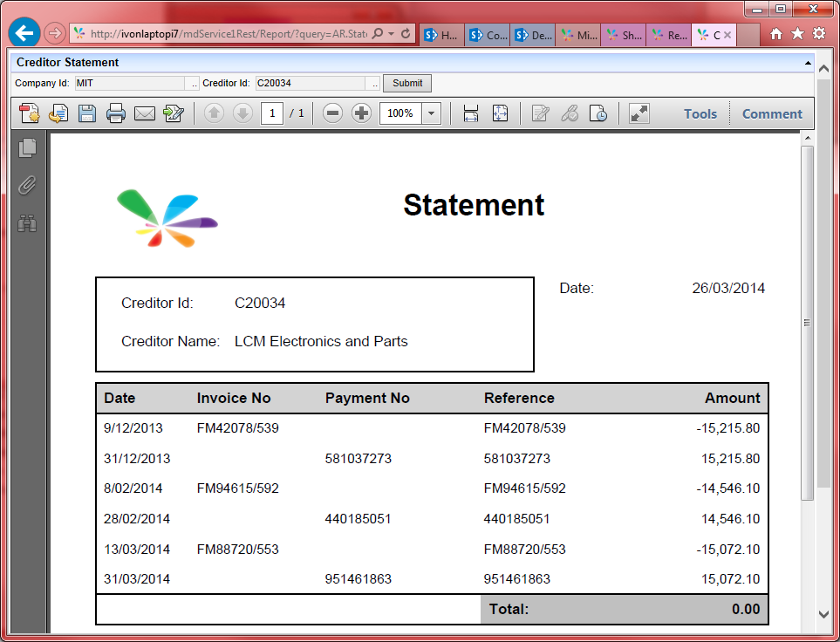Open the Tools pane
The width and height of the screenshot is (840, 642).
[700, 114]
